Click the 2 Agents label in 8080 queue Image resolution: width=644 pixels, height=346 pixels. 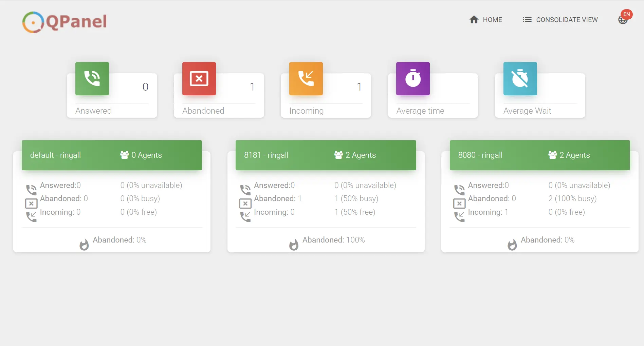[574, 155]
